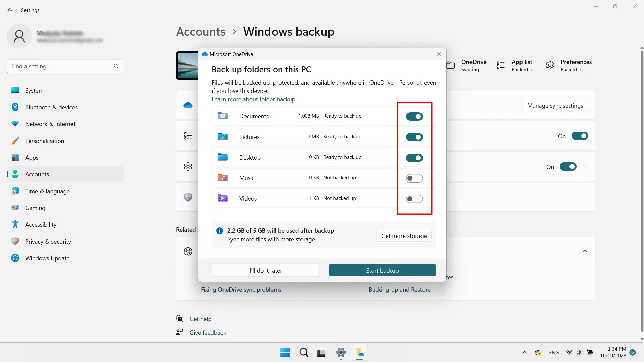644x362 pixels.
Task: Click the Pictures folder icon
Action: click(222, 137)
